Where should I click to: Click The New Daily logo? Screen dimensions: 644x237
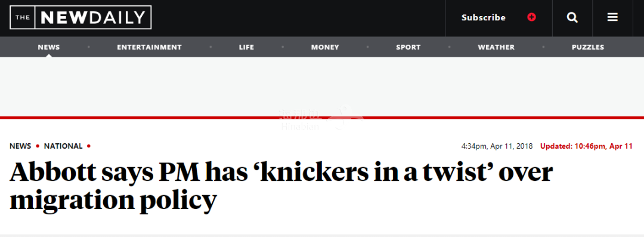[x=80, y=17]
